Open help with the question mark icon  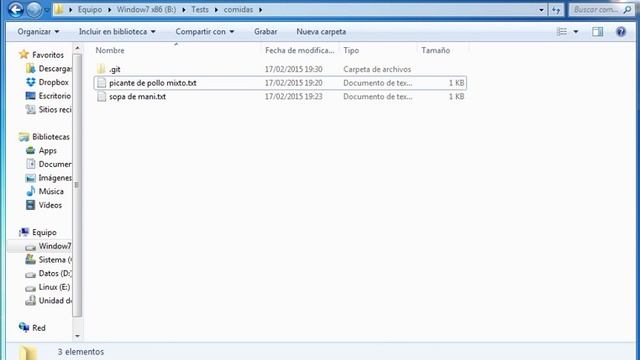[621, 31]
